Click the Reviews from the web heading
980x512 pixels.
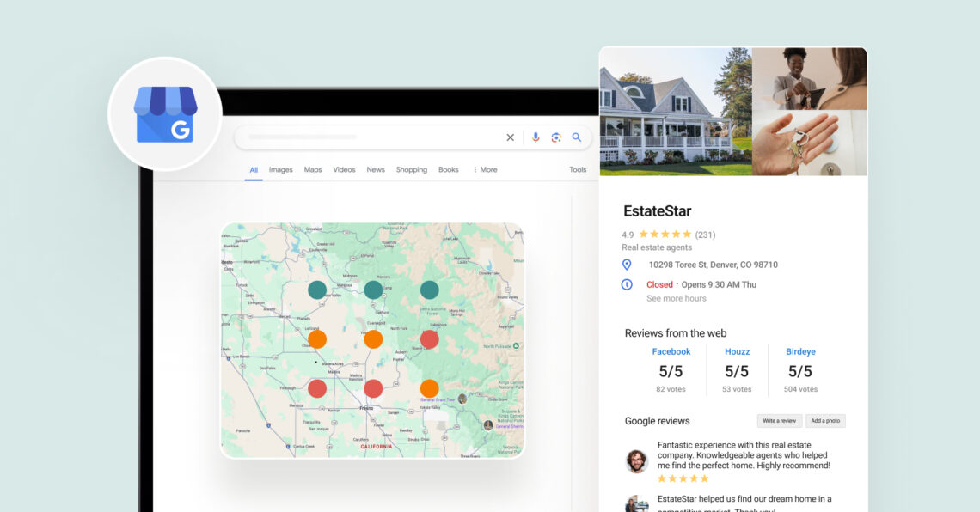676,333
